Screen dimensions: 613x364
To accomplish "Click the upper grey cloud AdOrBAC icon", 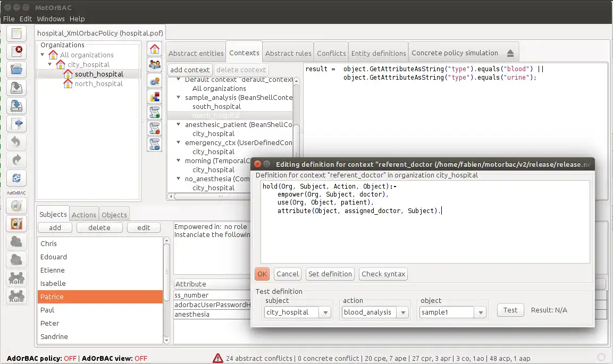I will pyautogui.click(x=16, y=242).
